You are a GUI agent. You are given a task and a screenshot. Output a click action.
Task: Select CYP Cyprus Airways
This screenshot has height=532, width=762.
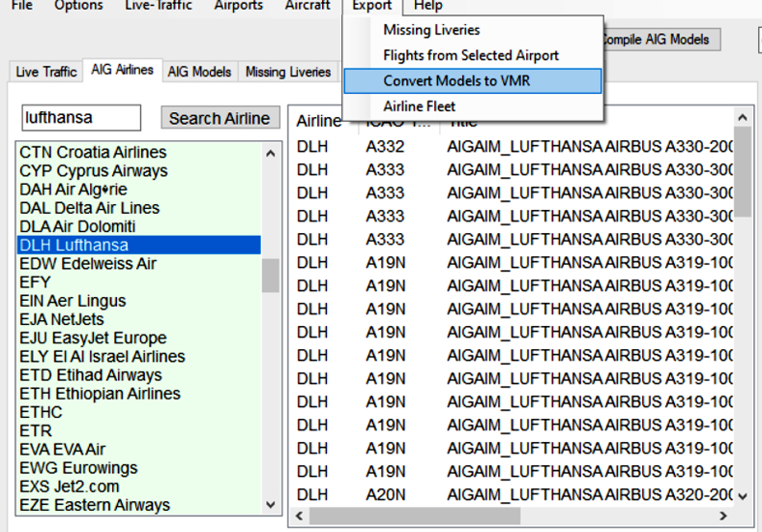click(x=139, y=170)
